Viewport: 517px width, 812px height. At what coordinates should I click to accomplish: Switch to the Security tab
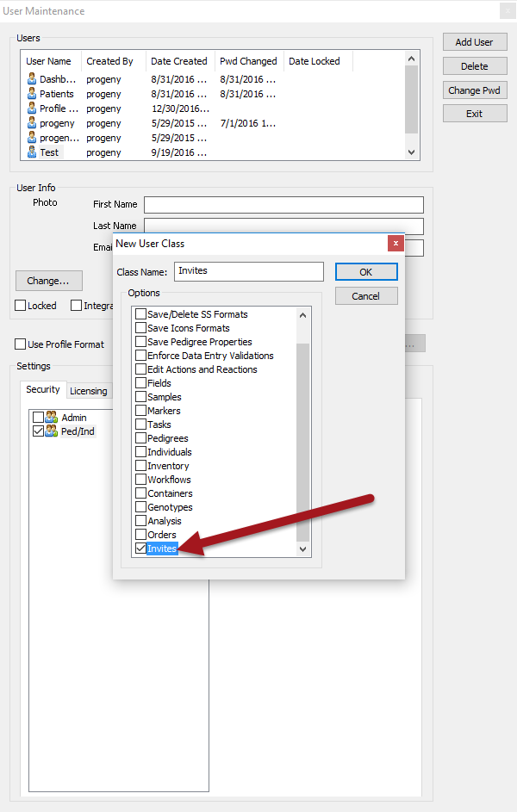click(x=43, y=389)
